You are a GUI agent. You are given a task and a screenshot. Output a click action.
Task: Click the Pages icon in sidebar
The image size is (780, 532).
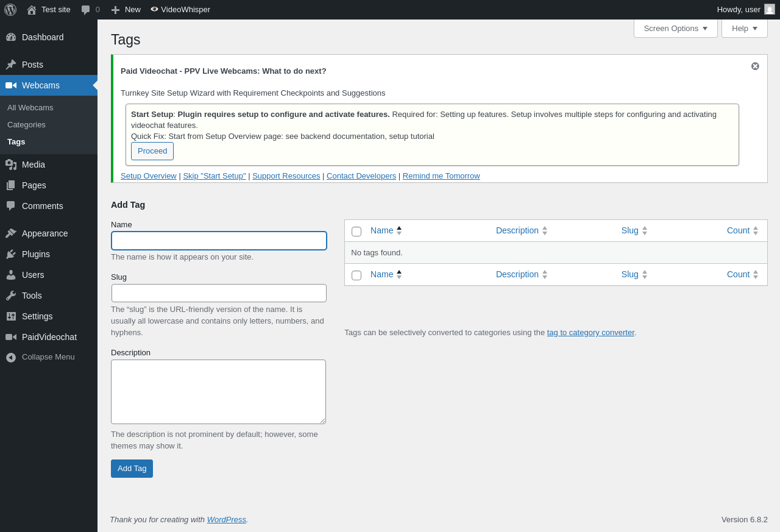[11, 185]
